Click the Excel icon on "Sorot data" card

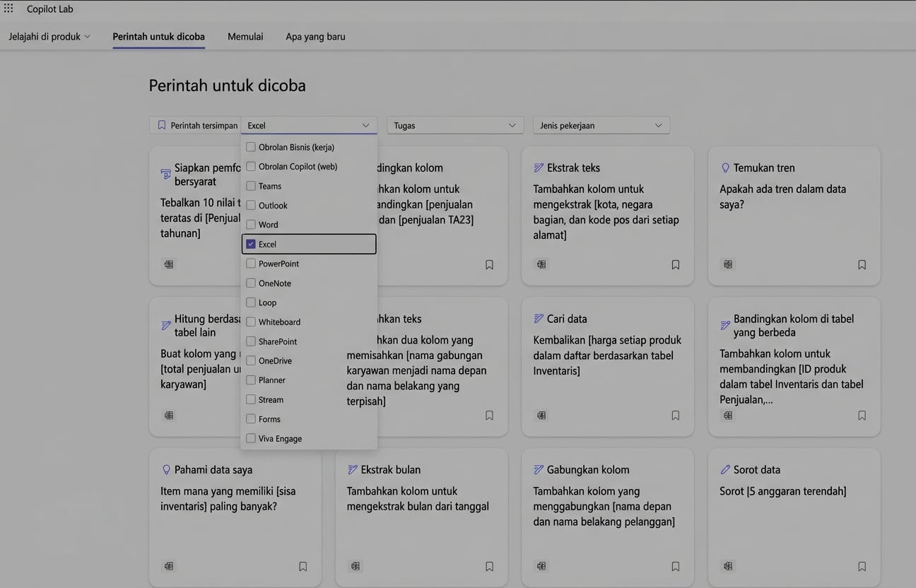pyautogui.click(x=727, y=566)
